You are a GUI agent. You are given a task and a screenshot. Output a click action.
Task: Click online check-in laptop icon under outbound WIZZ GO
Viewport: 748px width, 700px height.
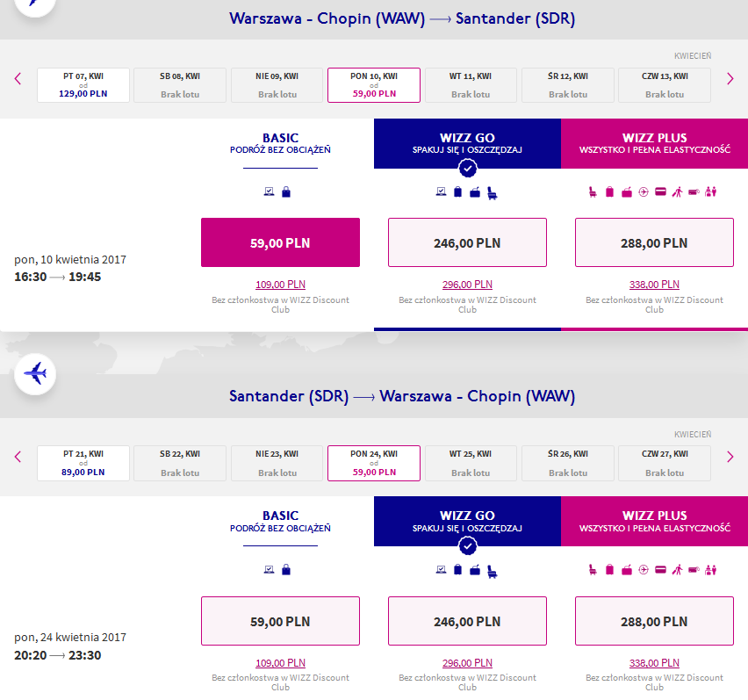(442, 191)
